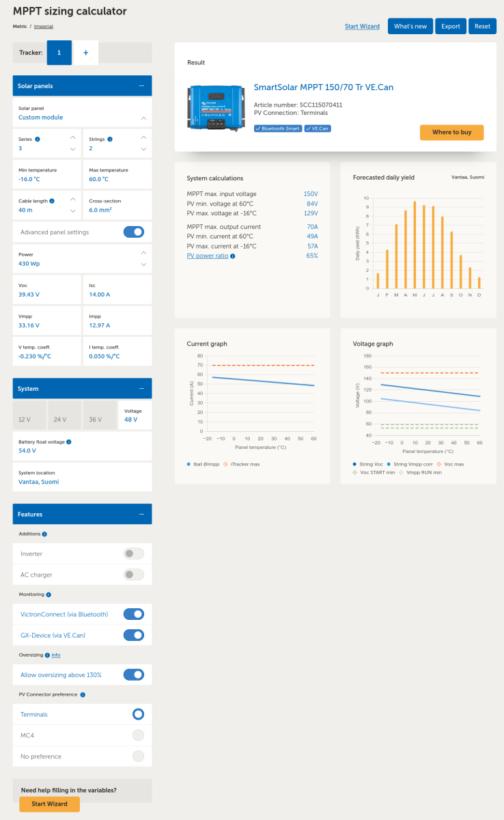
Task: Open the Cable length info icon
Action: pyautogui.click(x=52, y=201)
